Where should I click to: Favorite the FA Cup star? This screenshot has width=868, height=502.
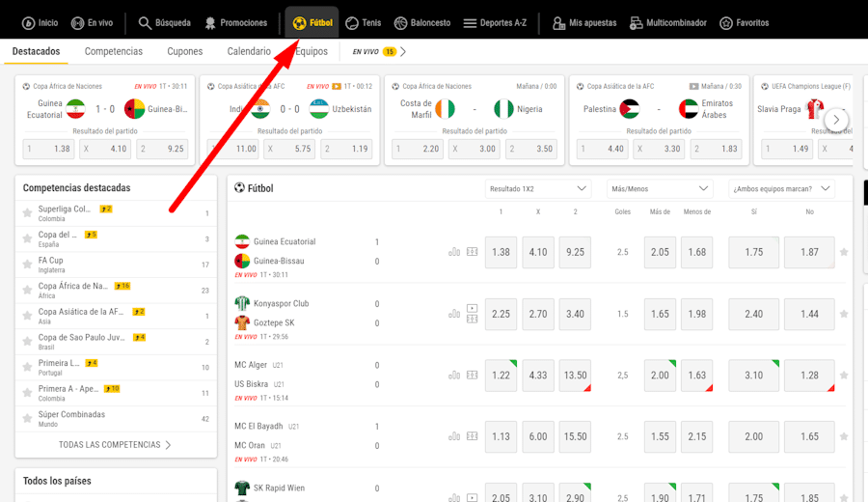tap(27, 265)
